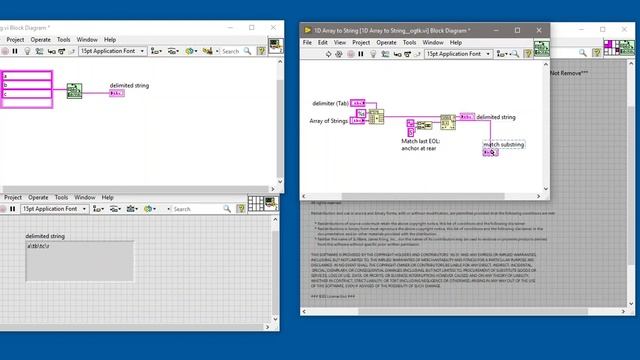Open Resize Objects dropdown in bottom-left panel

pos(131,209)
